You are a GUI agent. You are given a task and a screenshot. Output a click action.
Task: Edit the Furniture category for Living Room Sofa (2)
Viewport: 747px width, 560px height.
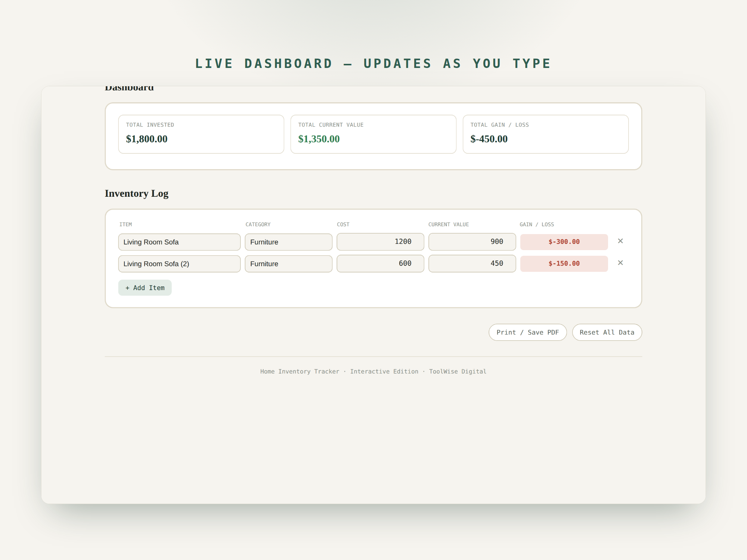click(x=288, y=264)
